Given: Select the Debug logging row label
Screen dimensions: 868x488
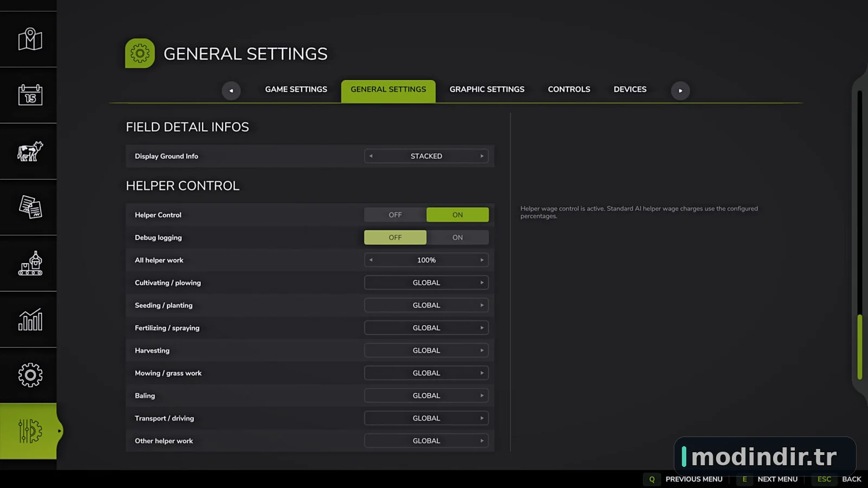Looking at the screenshot, I should point(158,237).
